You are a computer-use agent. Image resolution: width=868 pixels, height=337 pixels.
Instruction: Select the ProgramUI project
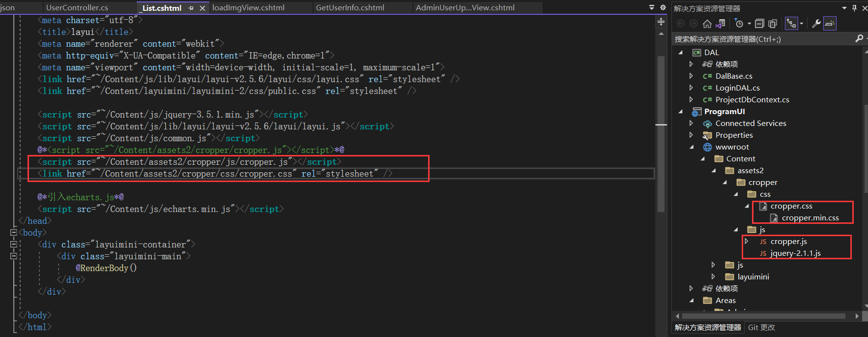(x=724, y=111)
